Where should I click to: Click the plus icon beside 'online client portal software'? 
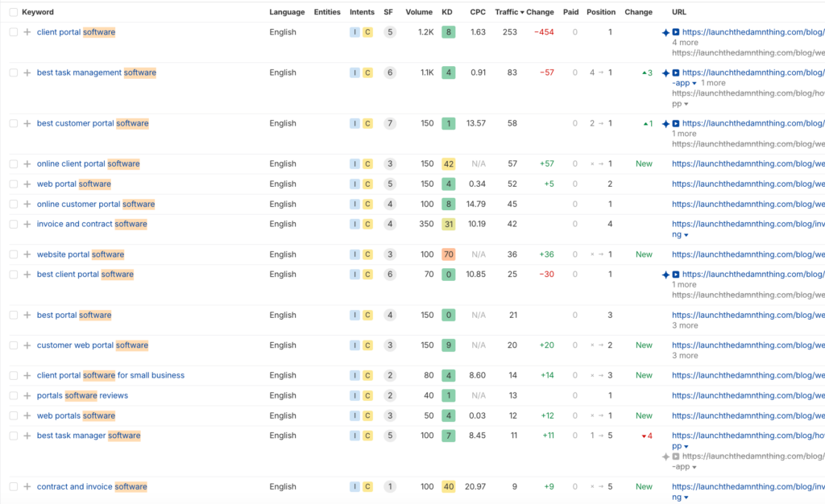27,164
